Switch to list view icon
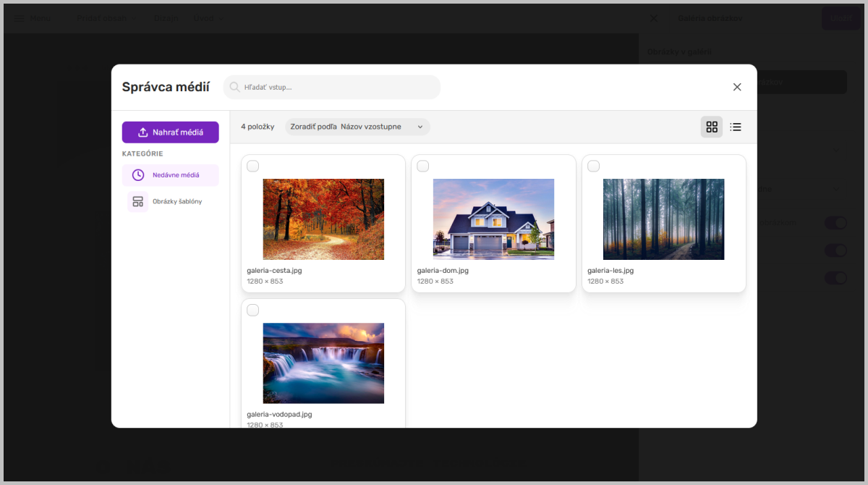 point(736,127)
